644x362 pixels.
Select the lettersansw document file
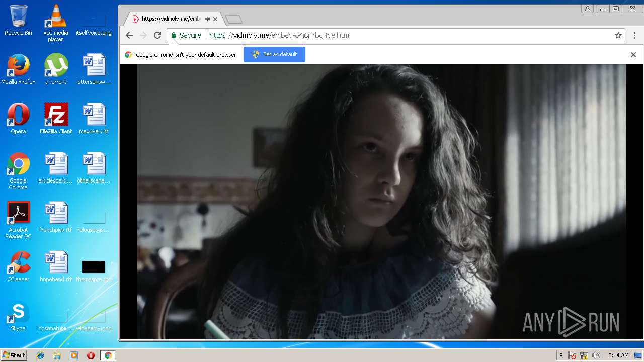click(94, 69)
